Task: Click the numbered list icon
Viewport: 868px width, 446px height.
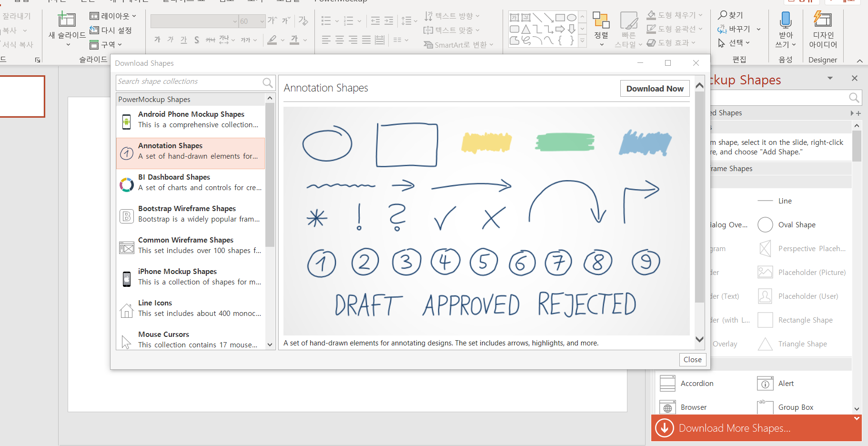Action: 348,20
